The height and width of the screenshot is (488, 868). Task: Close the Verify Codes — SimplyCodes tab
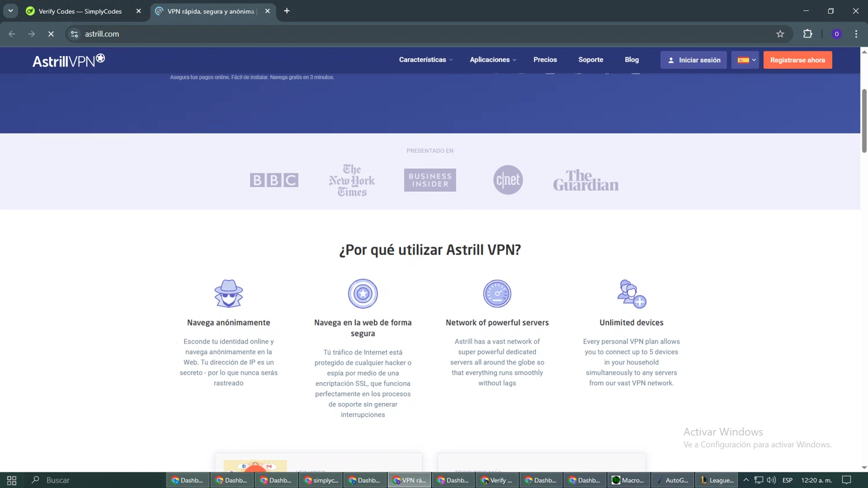(x=138, y=11)
